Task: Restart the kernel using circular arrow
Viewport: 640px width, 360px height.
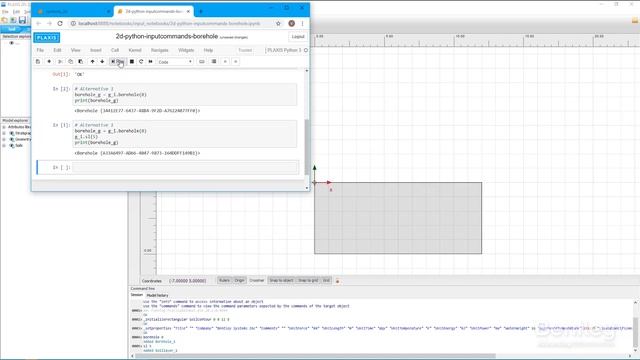Action: [x=141, y=62]
